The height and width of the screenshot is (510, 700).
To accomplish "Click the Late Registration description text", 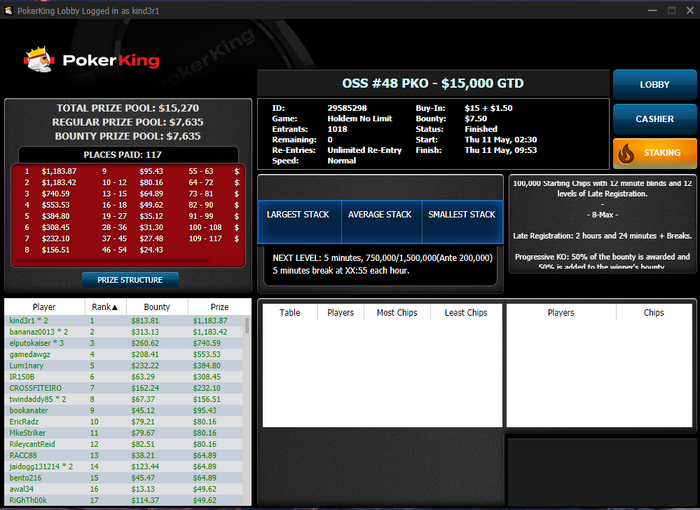I will pyautogui.click(x=603, y=236).
